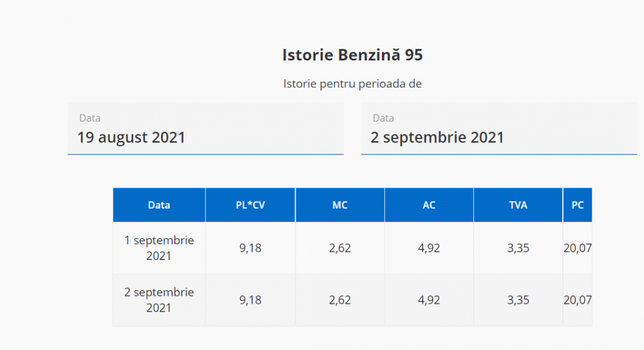Click the Istorie Benzină 95 heading
This screenshot has height=350, width=644.
click(x=352, y=55)
